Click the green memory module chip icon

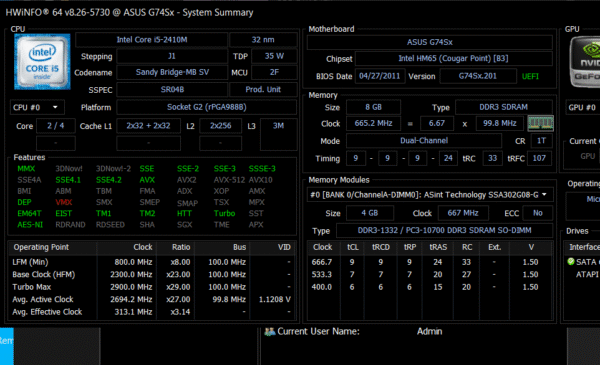(540, 123)
